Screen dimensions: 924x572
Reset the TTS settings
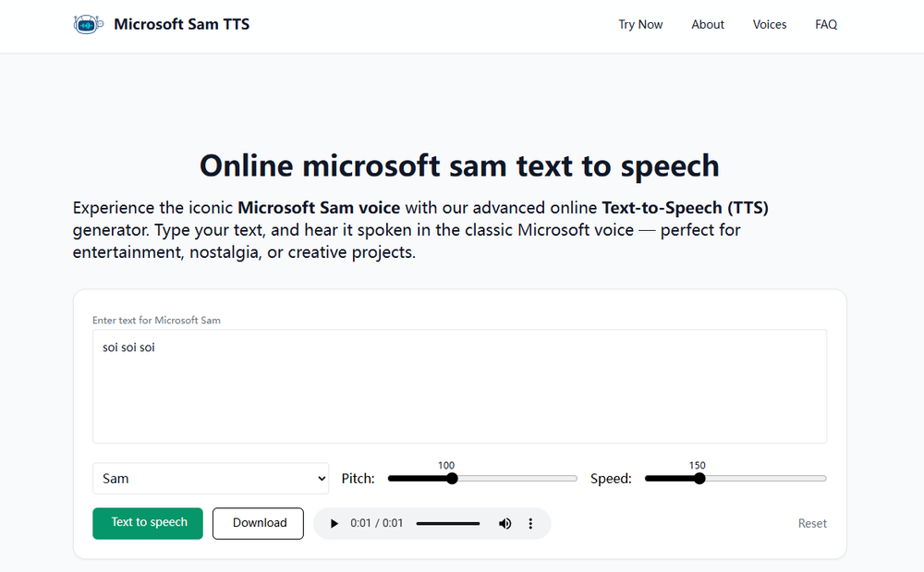pyautogui.click(x=812, y=523)
